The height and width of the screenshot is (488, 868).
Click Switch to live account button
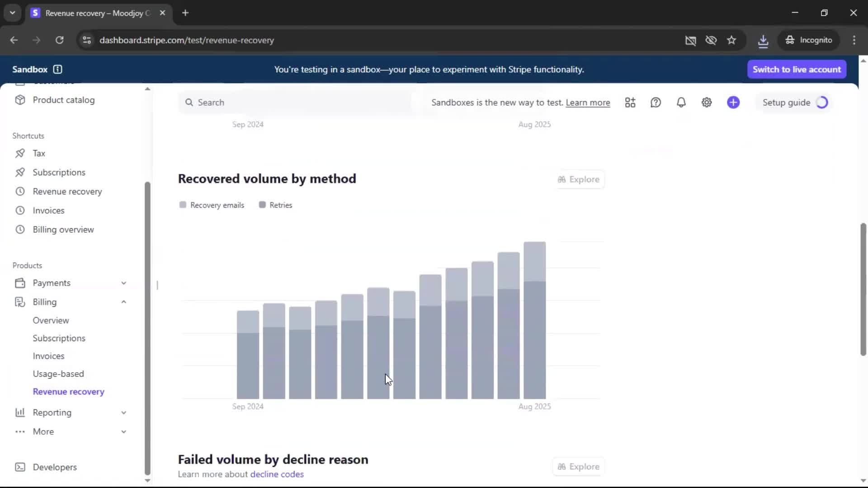pos(797,69)
